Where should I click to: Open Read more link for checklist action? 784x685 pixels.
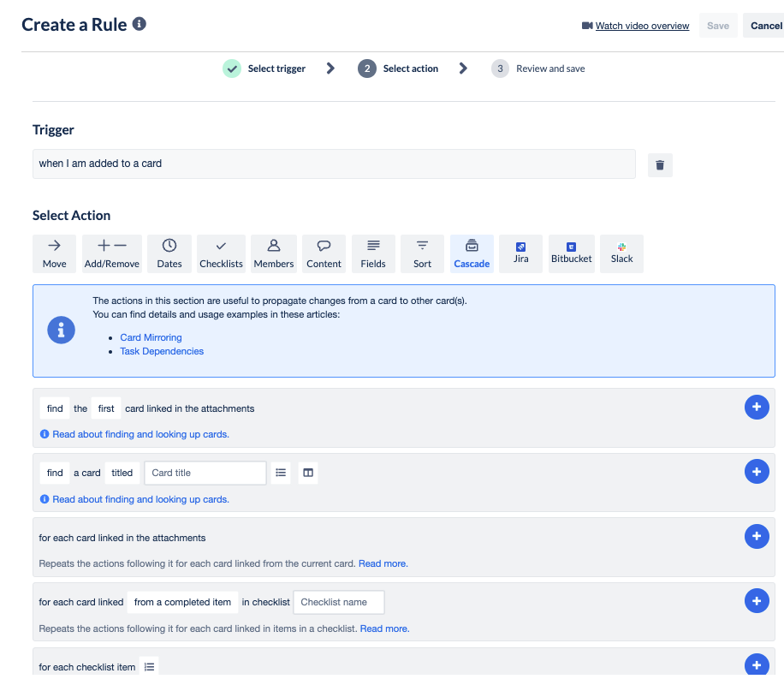point(384,628)
